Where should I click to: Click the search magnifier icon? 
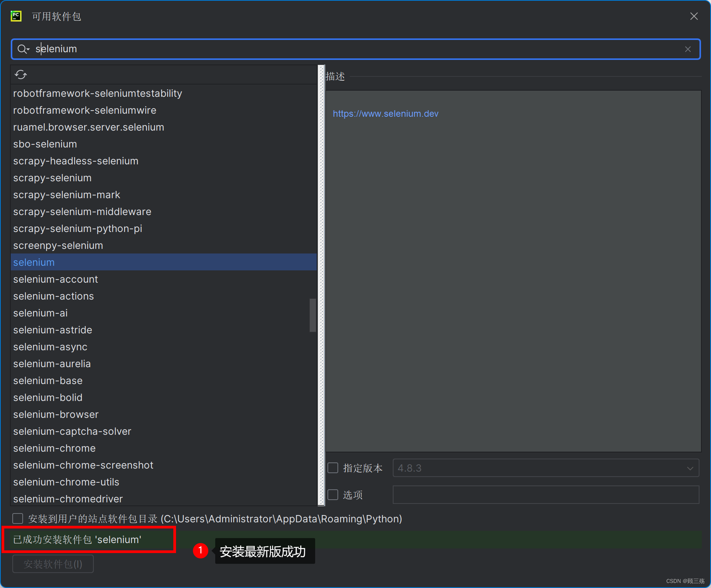click(x=23, y=49)
